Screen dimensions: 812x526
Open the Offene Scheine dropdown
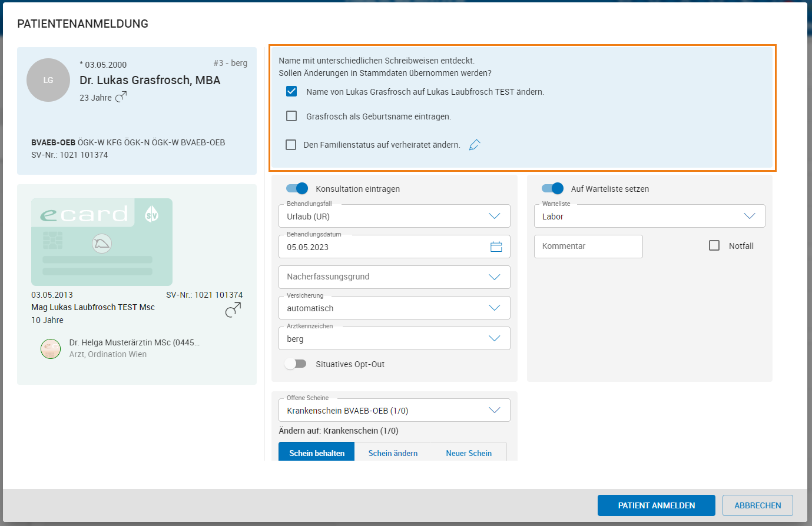click(x=494, y=410)
